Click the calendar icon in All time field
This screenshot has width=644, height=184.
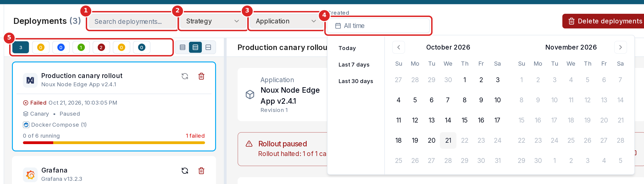pos(338,26)
